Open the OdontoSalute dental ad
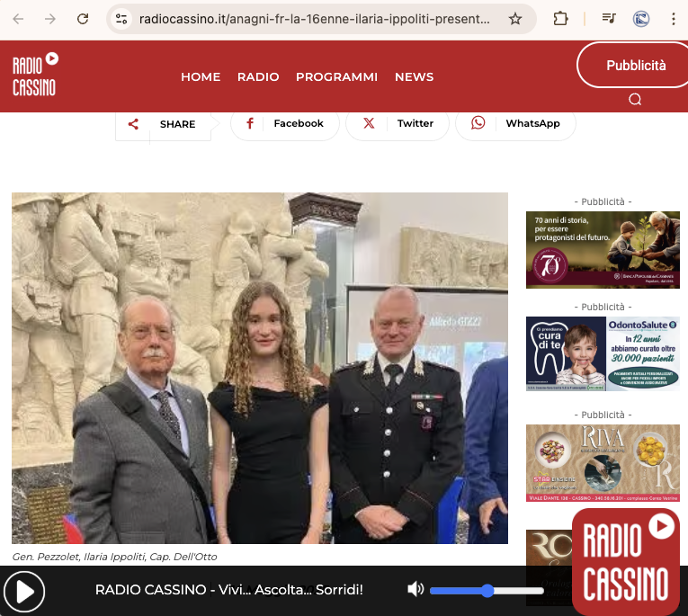This screenshot has width=688, height=616. click(603, 353)
